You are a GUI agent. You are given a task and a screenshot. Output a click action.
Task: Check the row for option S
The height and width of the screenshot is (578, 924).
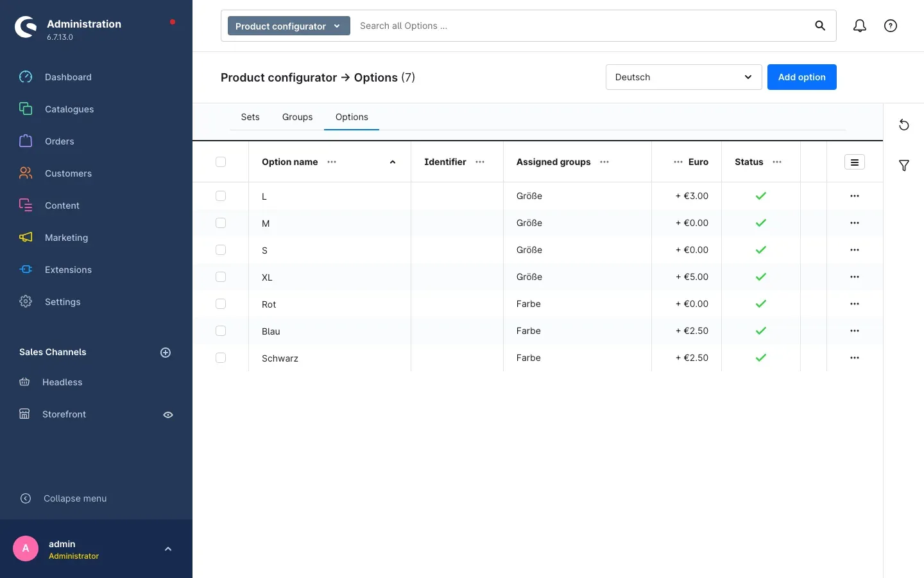click(221, 250)
